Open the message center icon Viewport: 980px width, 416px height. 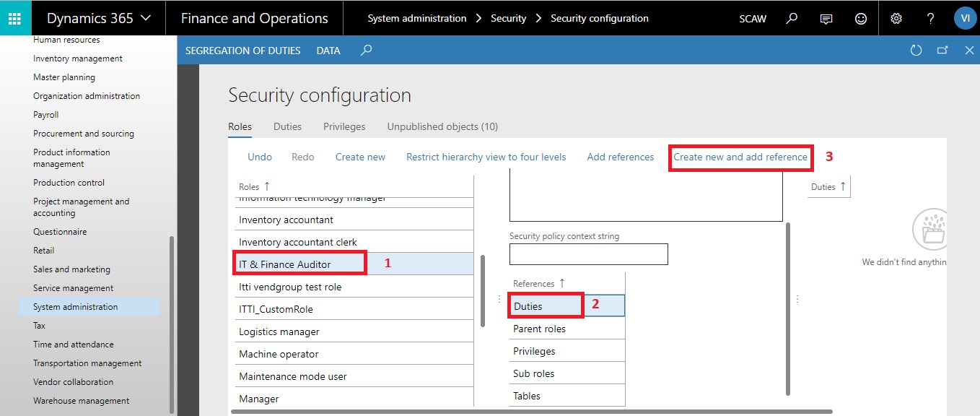point(826,18)
